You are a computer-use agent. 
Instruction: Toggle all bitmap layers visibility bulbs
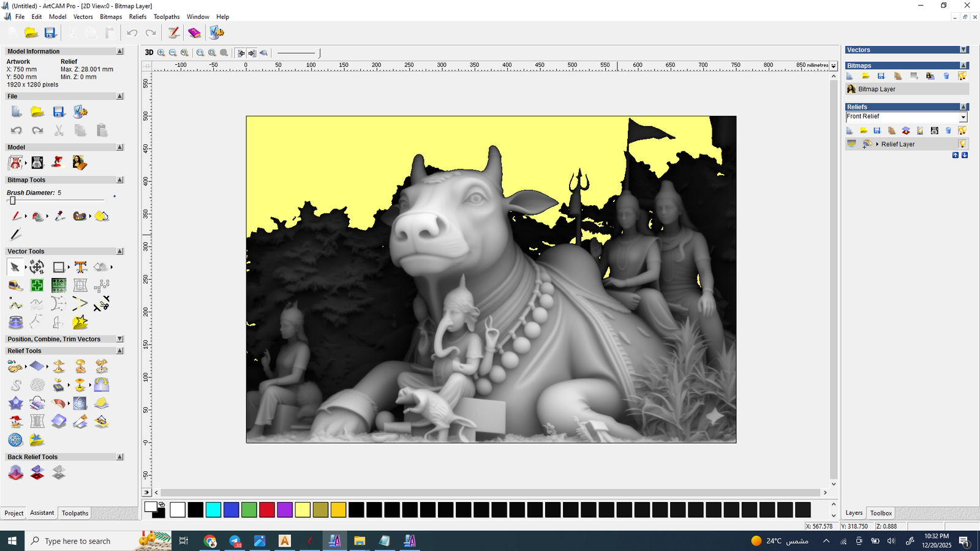click(962, 76)
